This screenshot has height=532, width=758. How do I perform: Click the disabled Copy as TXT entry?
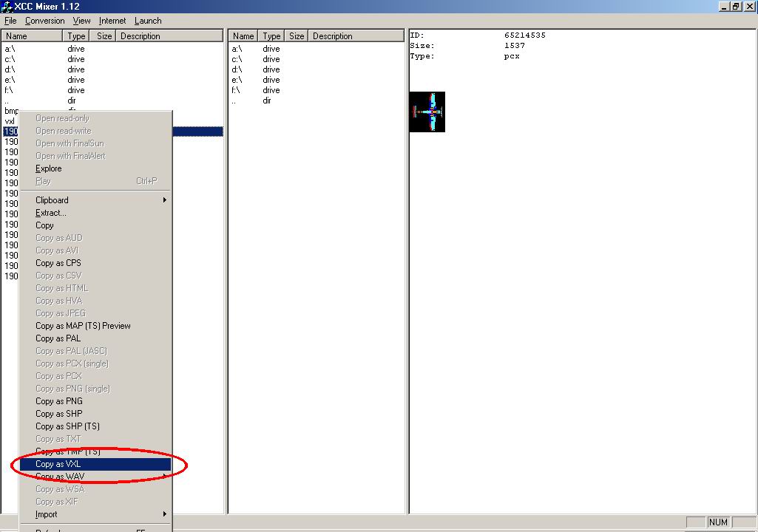(95, 439)
